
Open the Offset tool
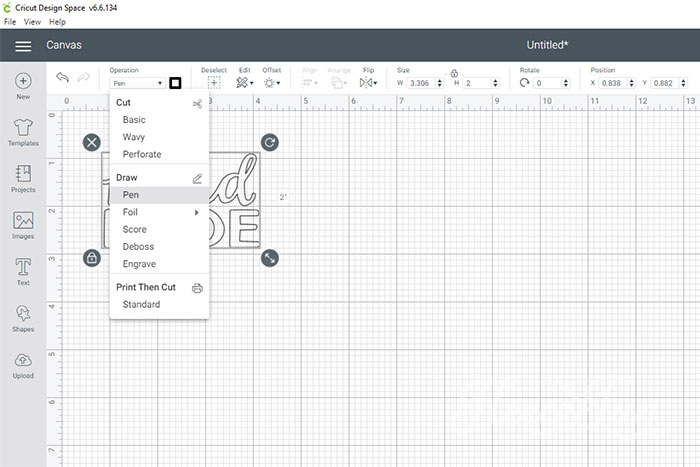pos(271,83)
